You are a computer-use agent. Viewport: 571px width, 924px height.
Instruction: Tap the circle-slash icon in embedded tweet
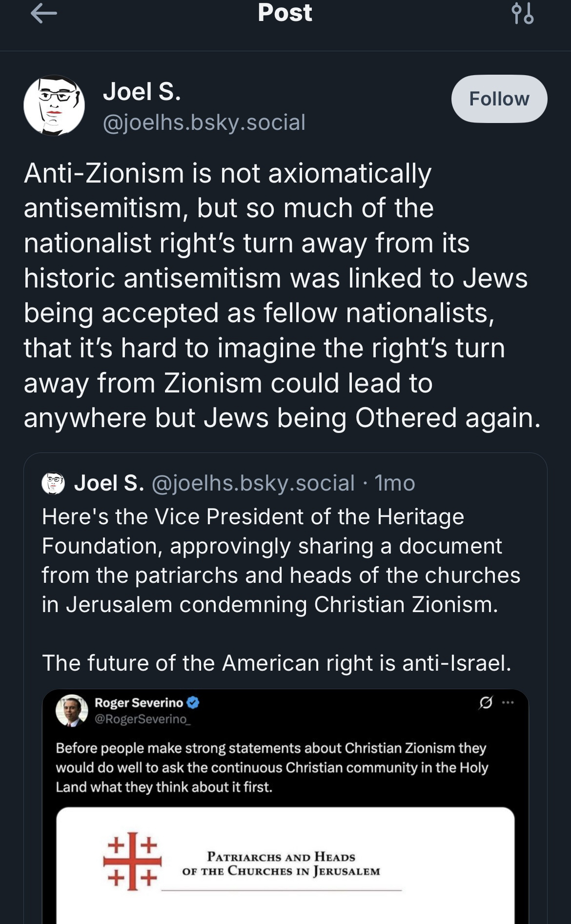[x=486, y=702]
